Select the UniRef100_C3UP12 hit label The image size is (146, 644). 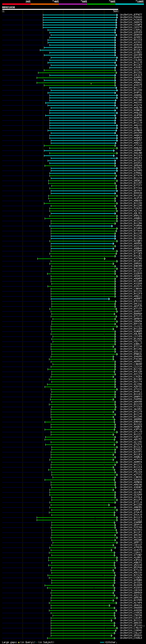(131, 30)
